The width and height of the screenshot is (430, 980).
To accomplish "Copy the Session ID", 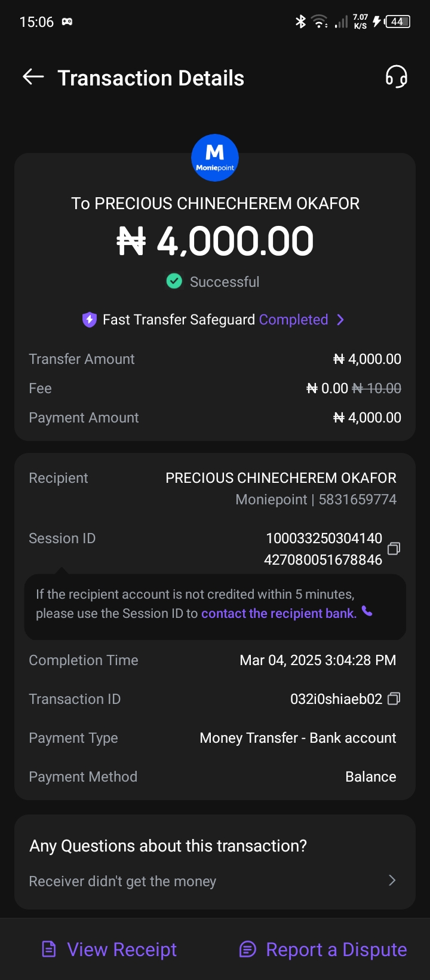I will tap(394, 549).
